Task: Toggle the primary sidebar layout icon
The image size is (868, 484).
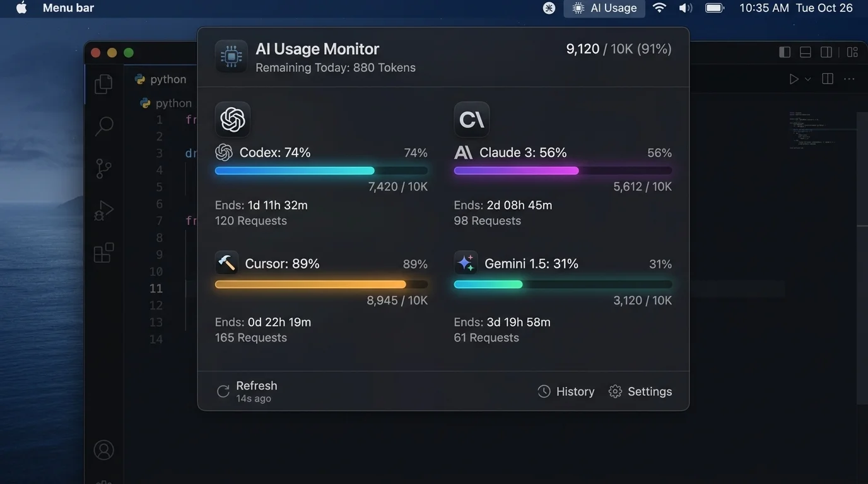Action: (x=785, y=52)
